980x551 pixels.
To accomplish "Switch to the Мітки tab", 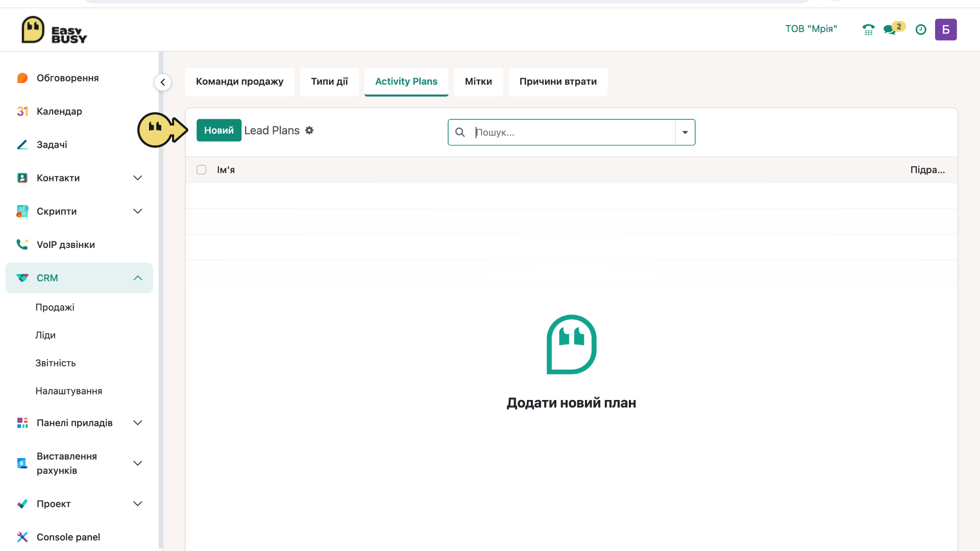I will point(478,82).
